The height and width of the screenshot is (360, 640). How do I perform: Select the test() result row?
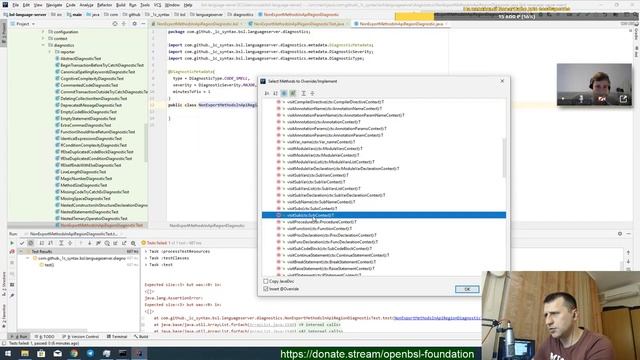49,265
